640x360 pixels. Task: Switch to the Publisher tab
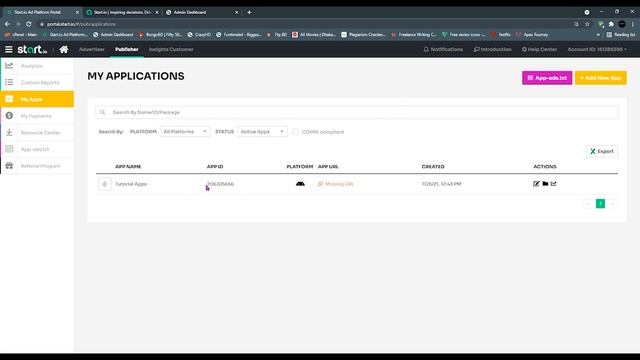[127, 49]
